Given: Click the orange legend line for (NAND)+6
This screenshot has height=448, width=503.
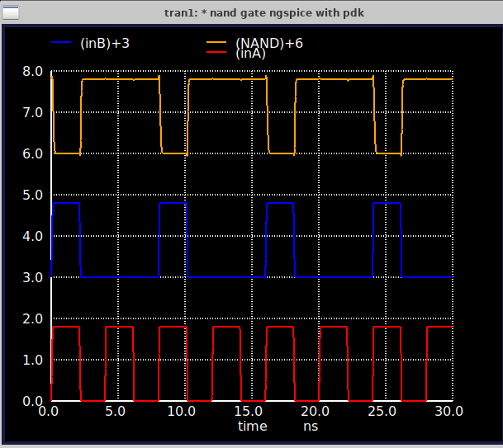Looking at the screenshot, I should pos(216,41).
